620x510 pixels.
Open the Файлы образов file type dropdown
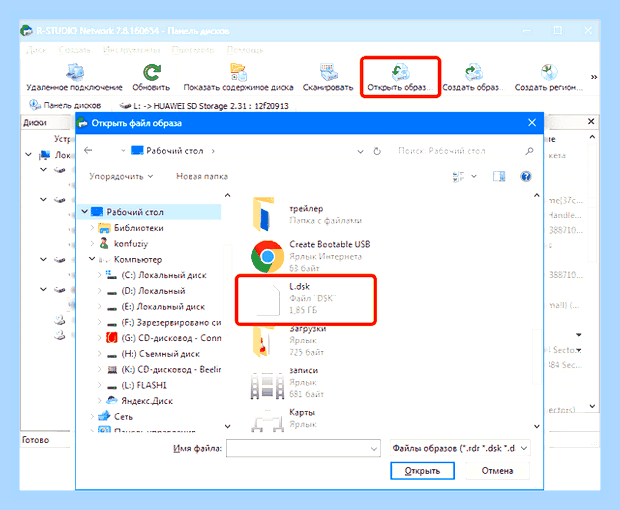click(x=460, y=448)
